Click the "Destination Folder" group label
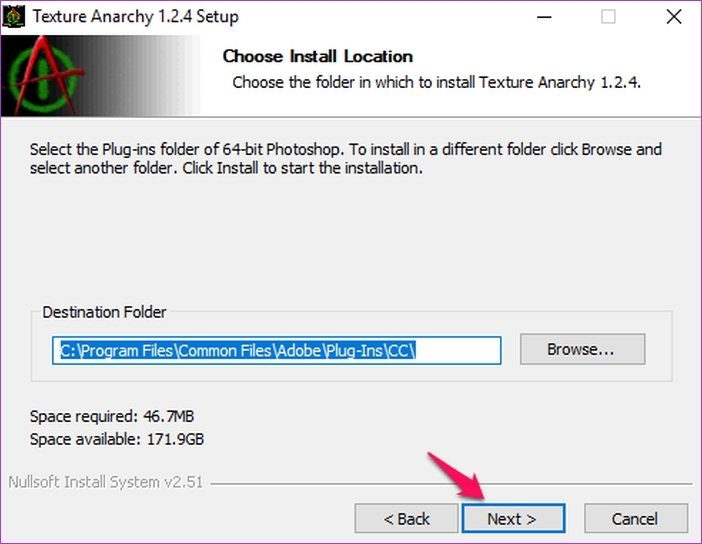The height and width of the screenshot is (544, 702). click(104, 312)
